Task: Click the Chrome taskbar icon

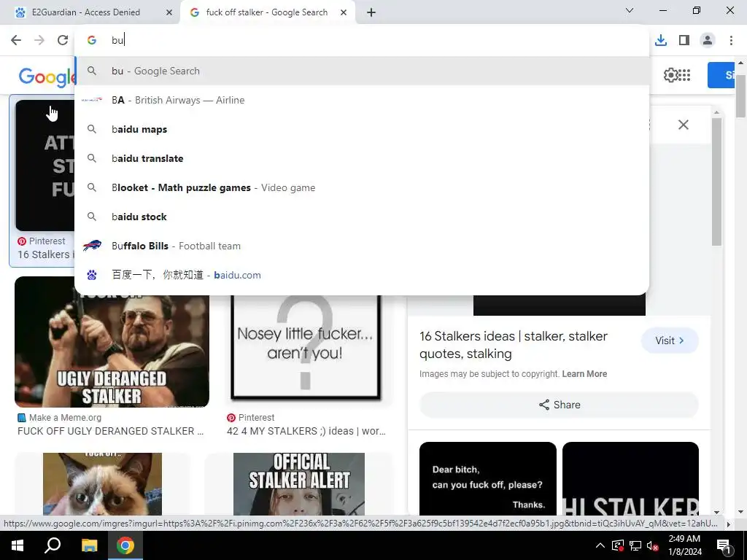Action: point(125,545)
